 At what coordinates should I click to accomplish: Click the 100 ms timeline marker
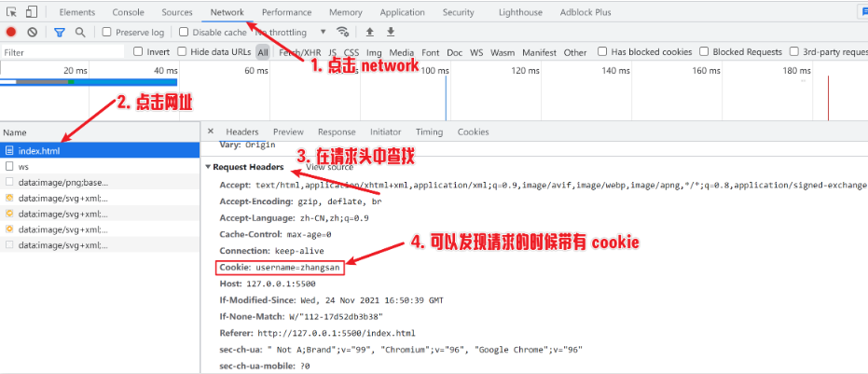435,70
